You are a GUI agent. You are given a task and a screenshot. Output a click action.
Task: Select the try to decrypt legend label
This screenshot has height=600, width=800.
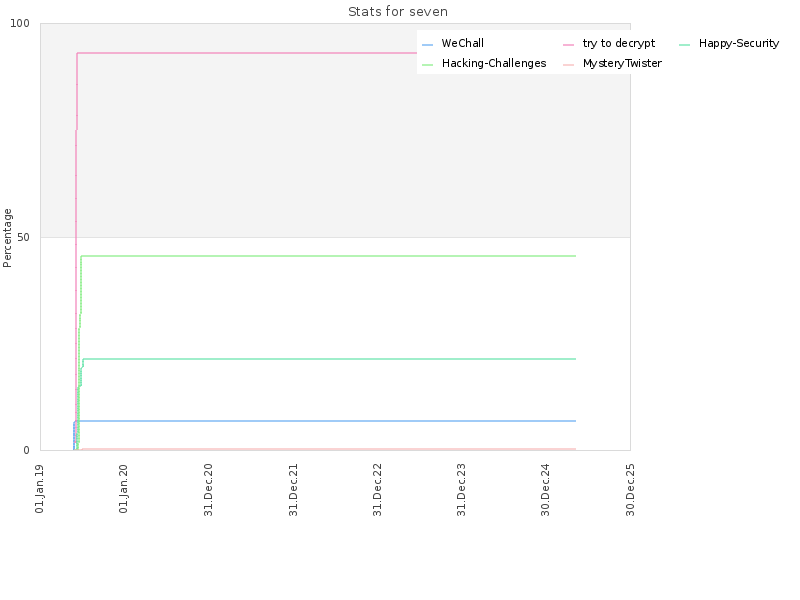click(619, 43)
